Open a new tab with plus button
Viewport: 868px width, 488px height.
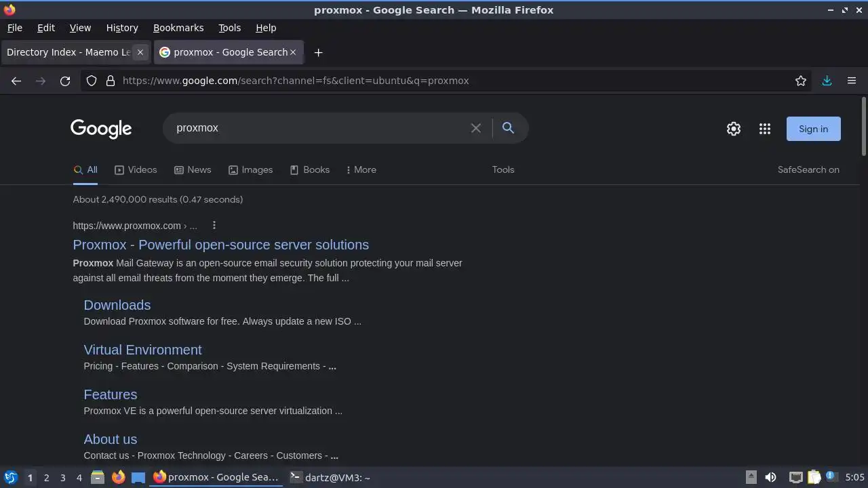point(318,52)
